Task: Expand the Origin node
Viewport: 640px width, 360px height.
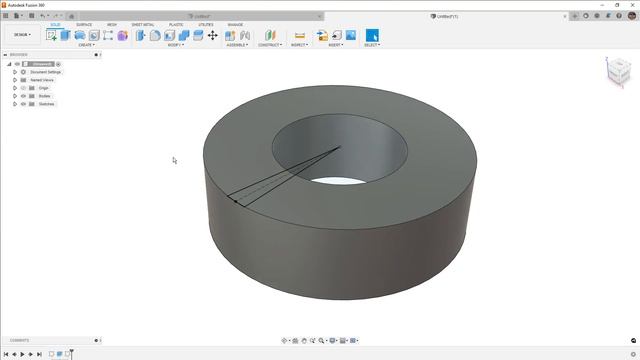Action: pos(15,88)
